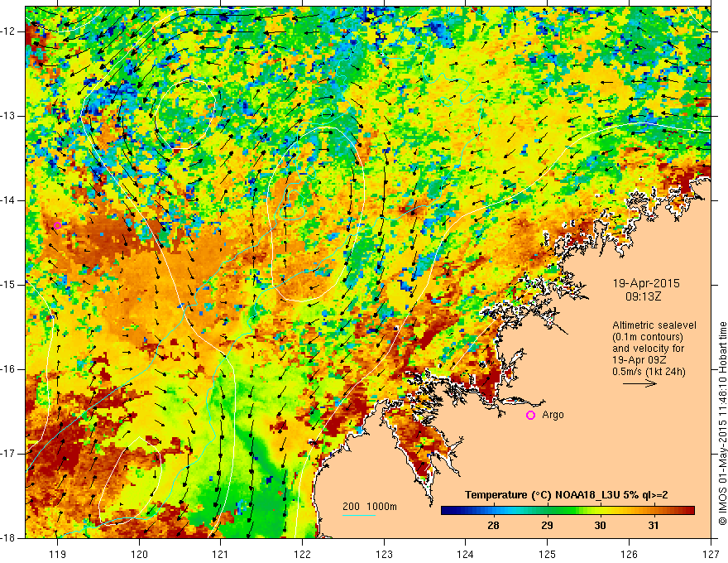Click the '0.5m/s (1kt 24h)' text

pos(649,372)
